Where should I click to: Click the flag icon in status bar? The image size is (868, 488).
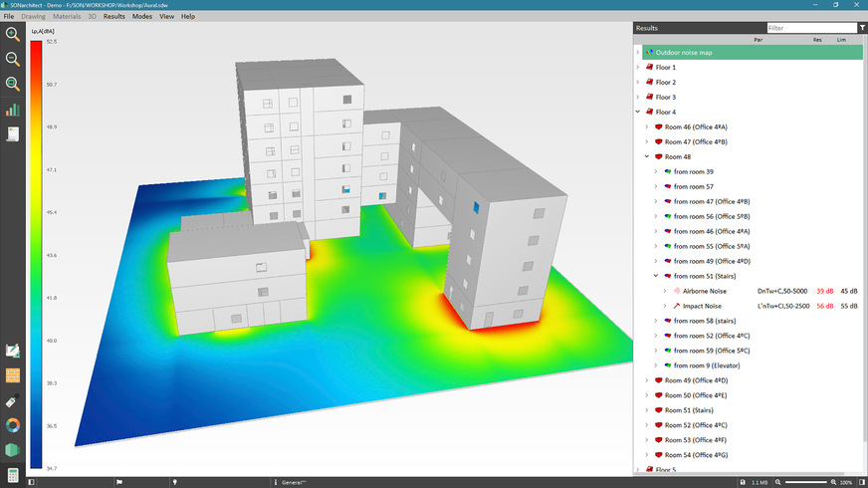tap(118, 482)
